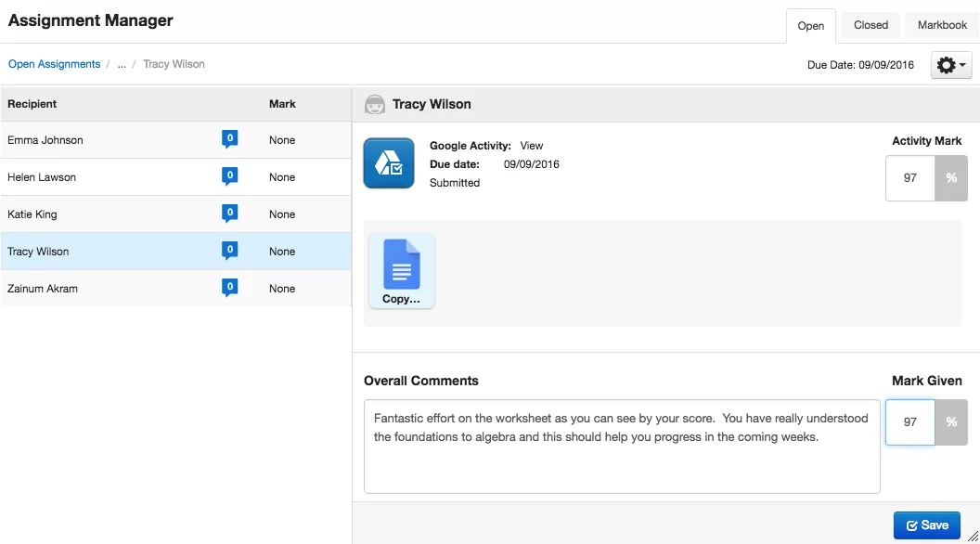
Task: Select the Helen Lawson row
Action: [175, 177]
